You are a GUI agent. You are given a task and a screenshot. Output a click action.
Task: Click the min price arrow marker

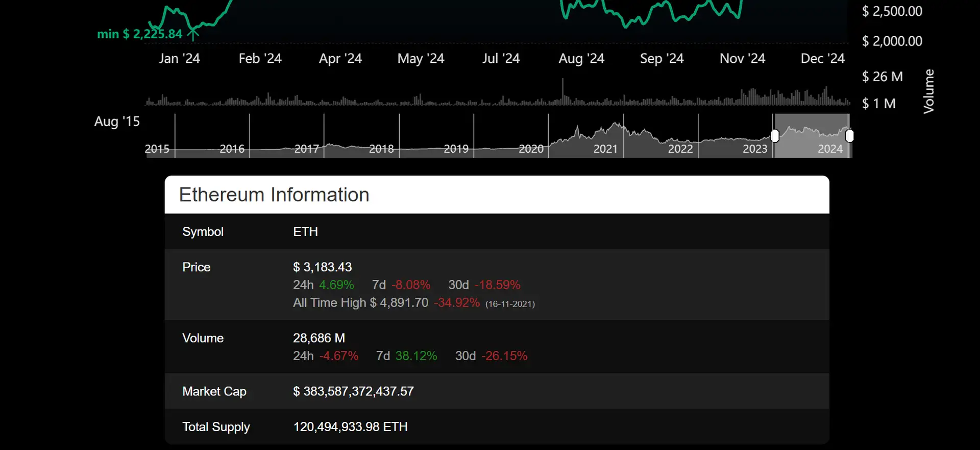(x=193, y=34)
